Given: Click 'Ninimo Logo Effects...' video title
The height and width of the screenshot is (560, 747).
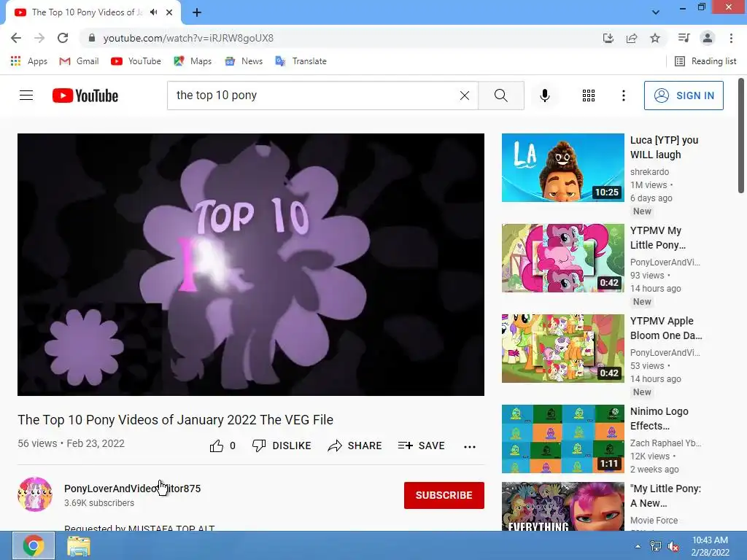Looking at the screenshot, I should pos(659,419).
